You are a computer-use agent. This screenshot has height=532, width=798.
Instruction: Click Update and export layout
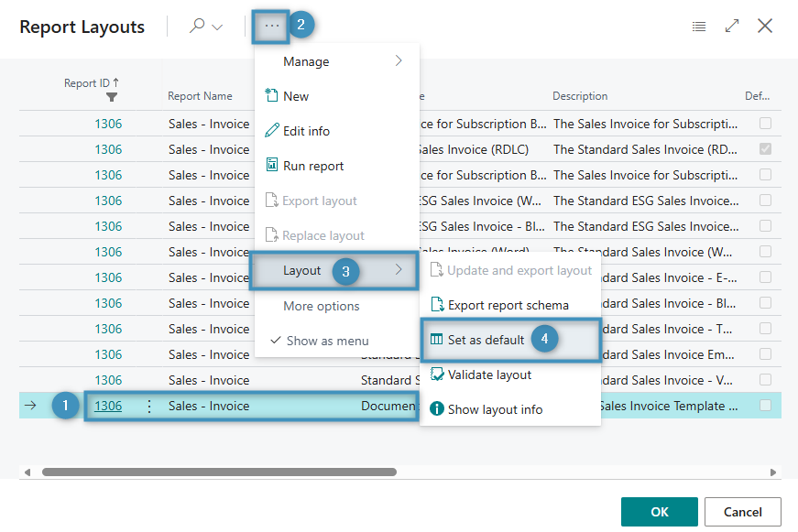510,270
